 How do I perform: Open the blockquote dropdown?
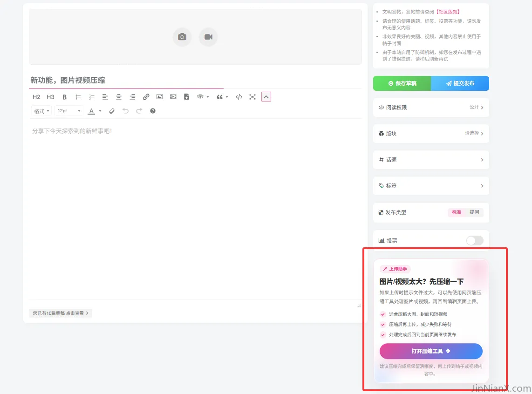click(x=222, y=97)
